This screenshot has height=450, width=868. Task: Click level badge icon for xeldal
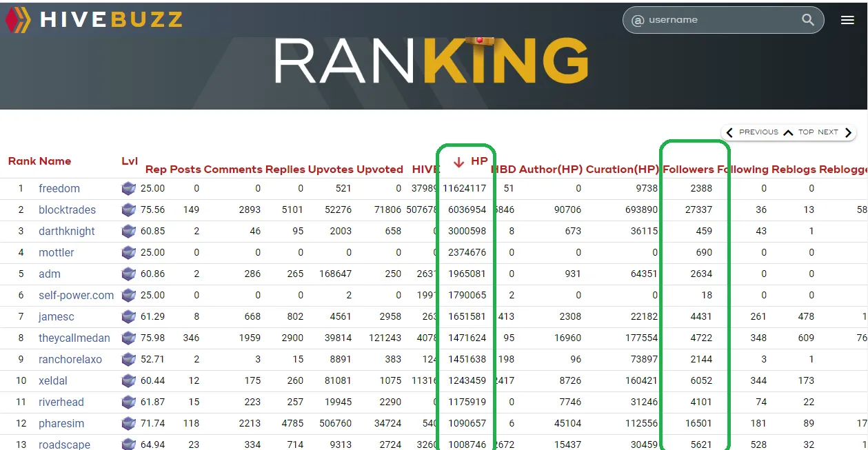click(x=128, y=380)
